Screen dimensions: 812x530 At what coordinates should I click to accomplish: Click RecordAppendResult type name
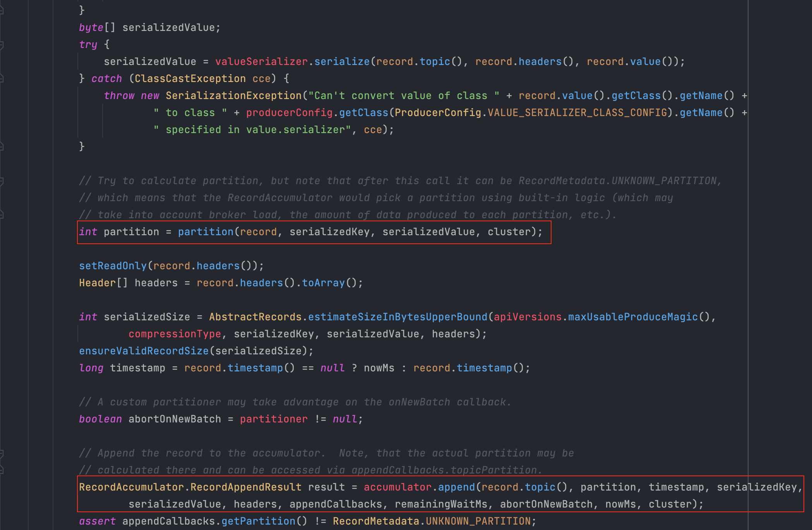[x=246, y=487]
